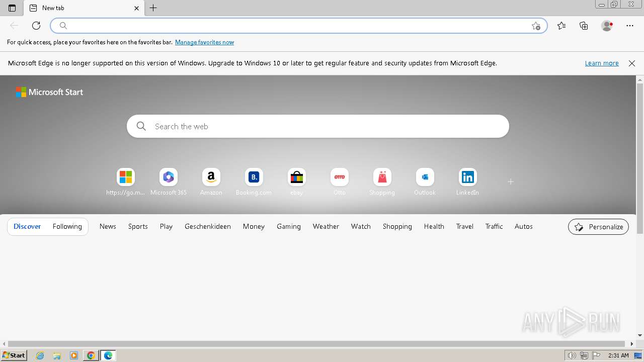Image resolution: width=644 pixels, height=362 pixels.
Task: Open File Explorer from taskbar
Action: 57,355
